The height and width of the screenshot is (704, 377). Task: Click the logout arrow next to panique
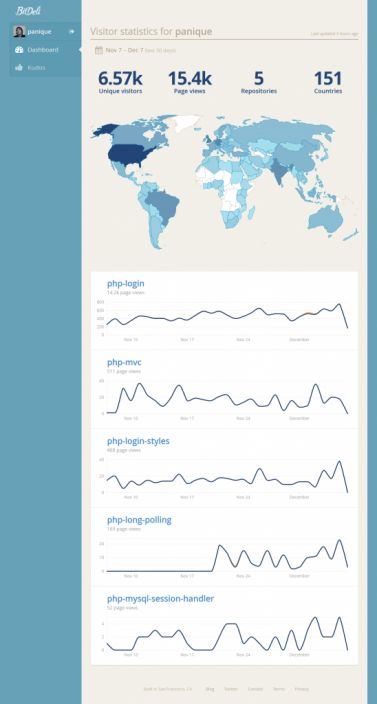(x=71, y=31)
